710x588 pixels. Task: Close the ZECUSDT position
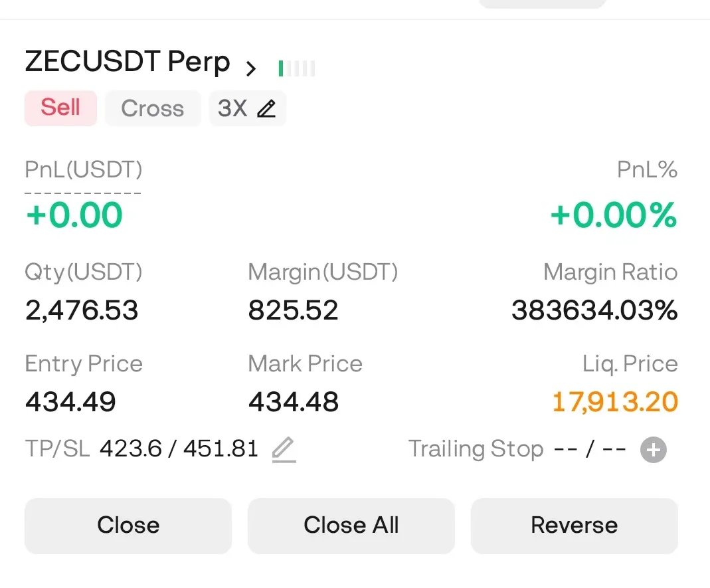pos(128,526)
